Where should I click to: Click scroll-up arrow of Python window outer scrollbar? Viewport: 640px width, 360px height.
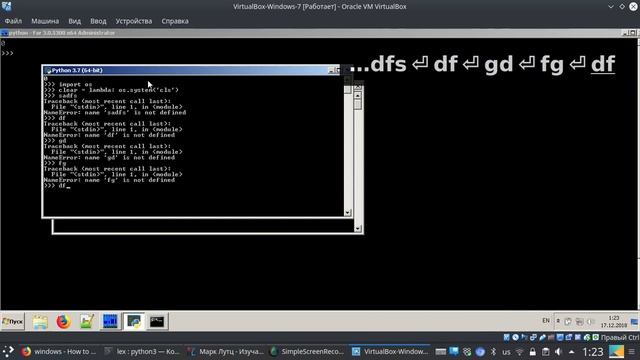coord(358,96)
